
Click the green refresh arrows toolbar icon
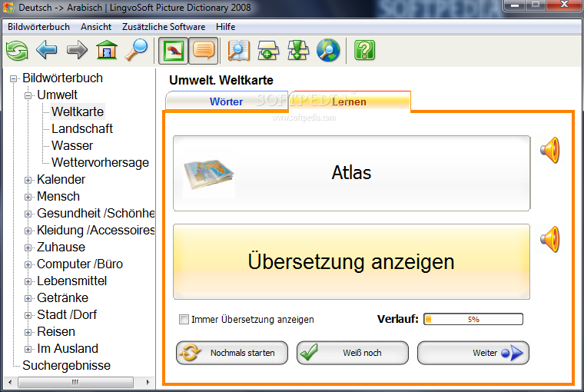(17, 50)
